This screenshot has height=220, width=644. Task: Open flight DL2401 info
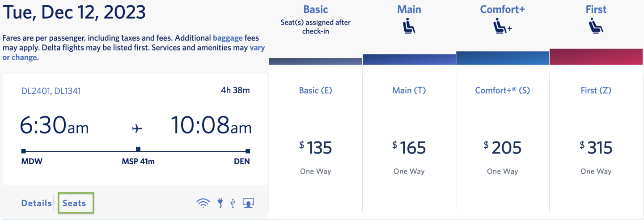36,91
